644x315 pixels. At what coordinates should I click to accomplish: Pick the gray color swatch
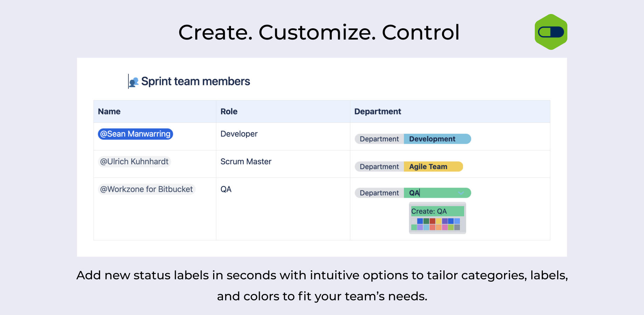[457, 227]
